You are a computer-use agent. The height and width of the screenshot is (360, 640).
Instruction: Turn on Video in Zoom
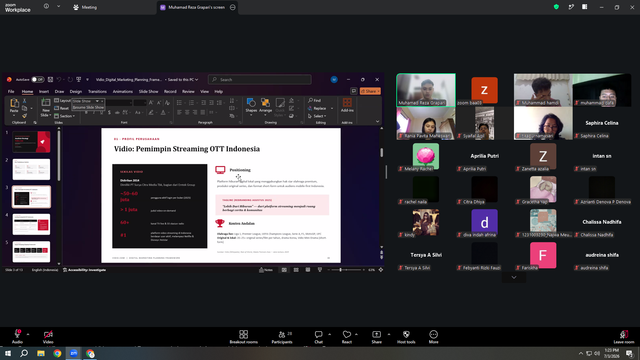pos(48,337)
